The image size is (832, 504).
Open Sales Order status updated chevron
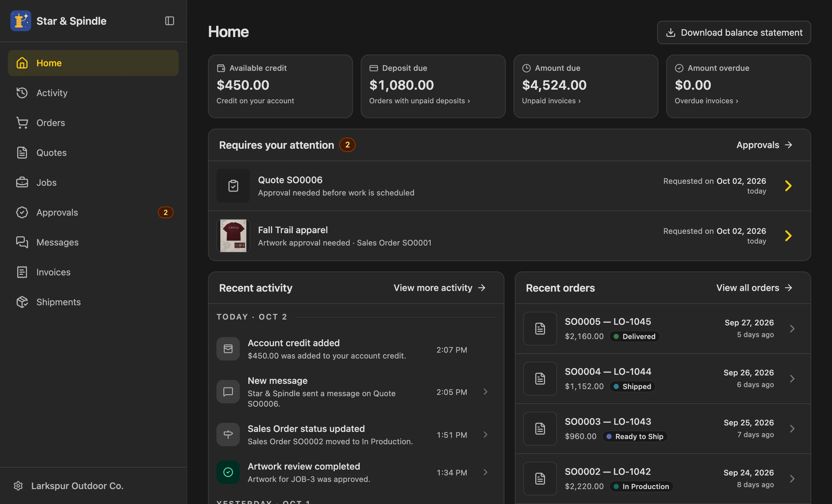pyautogui.click(x=485, y=435)
